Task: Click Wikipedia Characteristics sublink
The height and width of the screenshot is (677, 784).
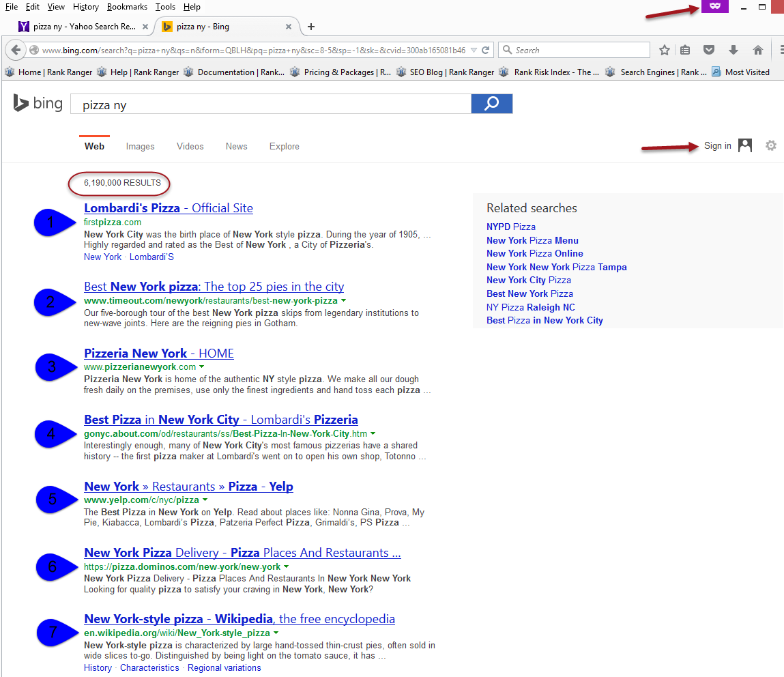Action: point(149,668)
